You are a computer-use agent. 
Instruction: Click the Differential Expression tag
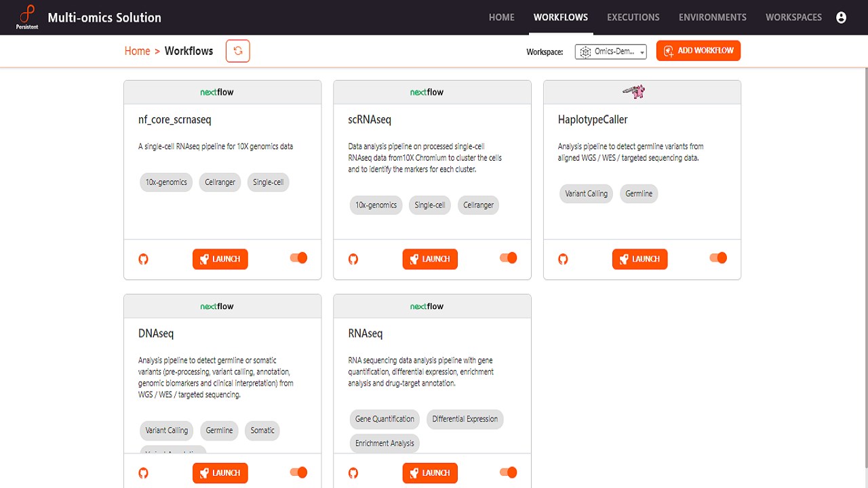pyautogui.click(x=465, y=419)
